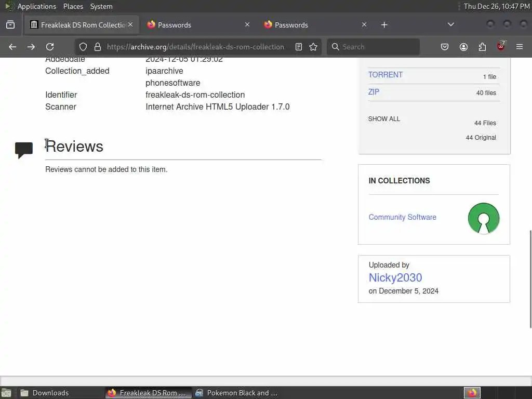Screen dimensions: 532x399
Task: Click the Search input field
Action: 373,47
